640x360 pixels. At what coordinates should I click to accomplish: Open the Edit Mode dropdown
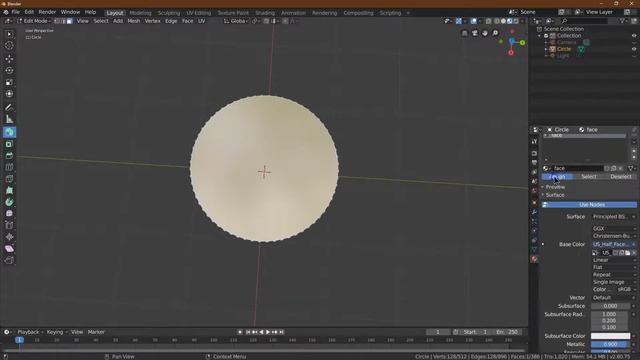(34, 21)
